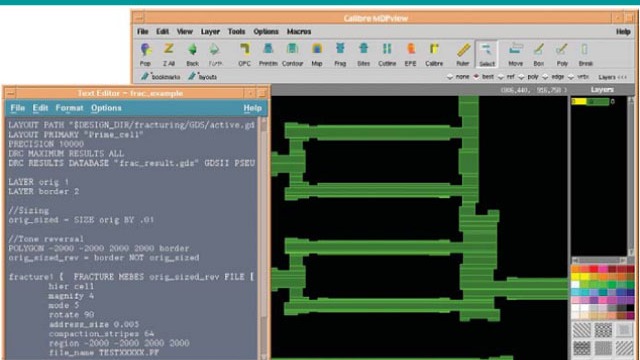
Task: Select the PrintIm tool icon
Action: pos(268,49)
